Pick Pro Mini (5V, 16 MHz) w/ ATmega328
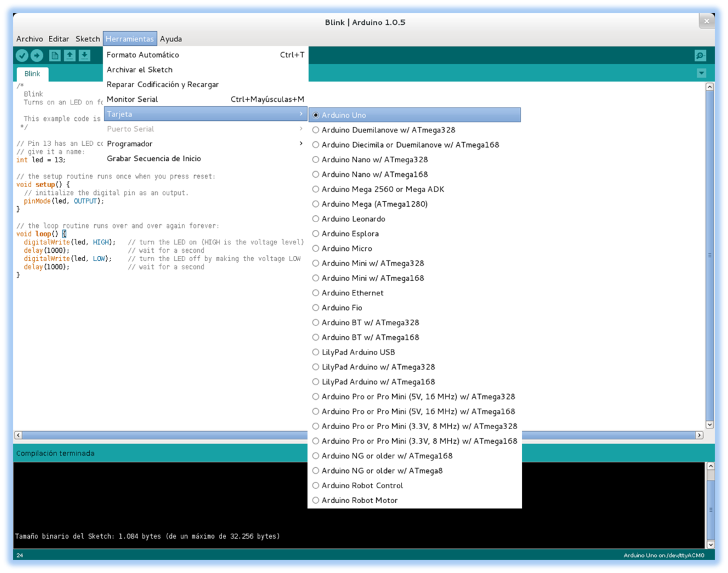Viewport: 728px width, 573px height. [415, 397]
